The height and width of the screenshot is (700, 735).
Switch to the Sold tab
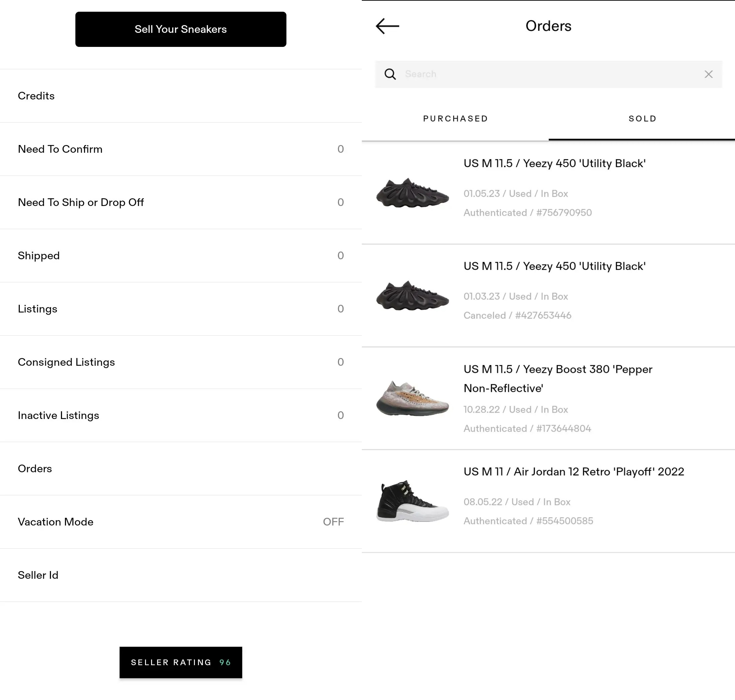click(642, 119)
